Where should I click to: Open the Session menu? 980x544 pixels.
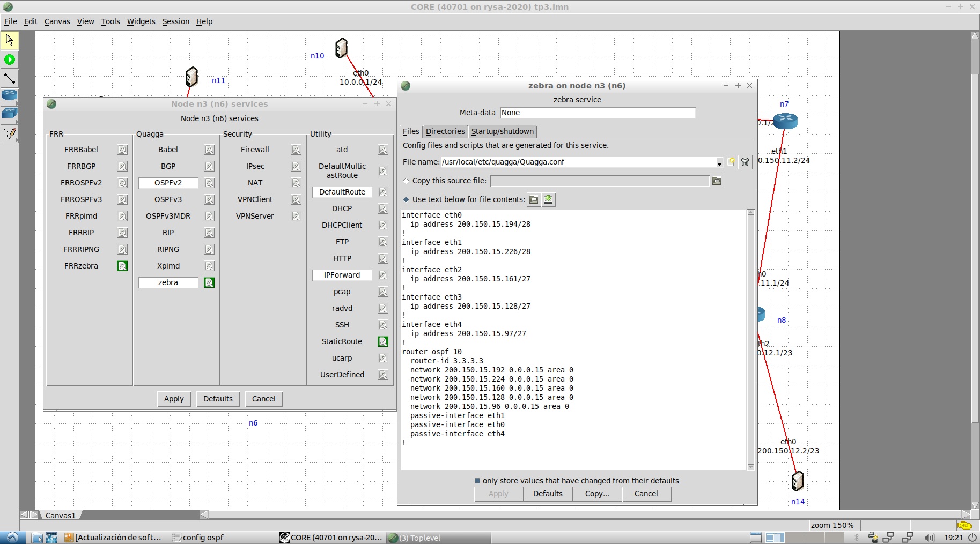[176, 21]
